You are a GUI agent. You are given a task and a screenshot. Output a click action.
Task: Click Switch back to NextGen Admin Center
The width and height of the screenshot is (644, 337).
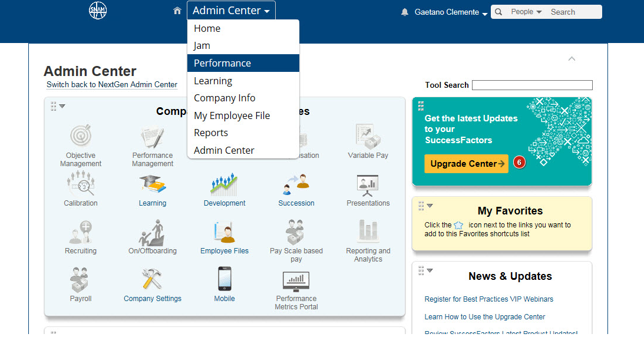tap(112, 85)
